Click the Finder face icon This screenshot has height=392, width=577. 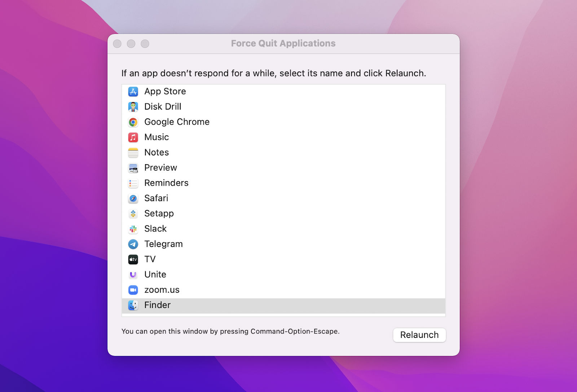pyautogui.click(x=133, y=305)
